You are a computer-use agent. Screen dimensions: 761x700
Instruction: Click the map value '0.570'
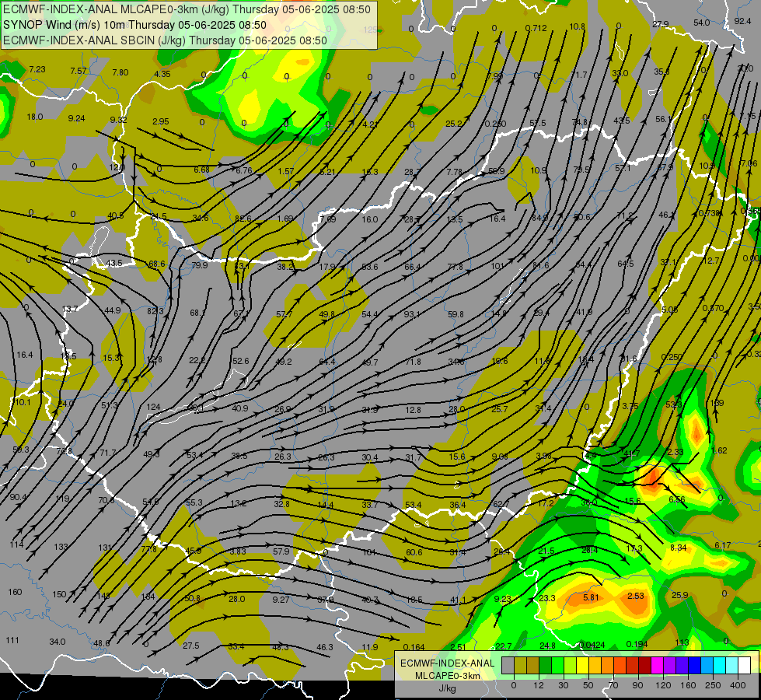(714, 308)
